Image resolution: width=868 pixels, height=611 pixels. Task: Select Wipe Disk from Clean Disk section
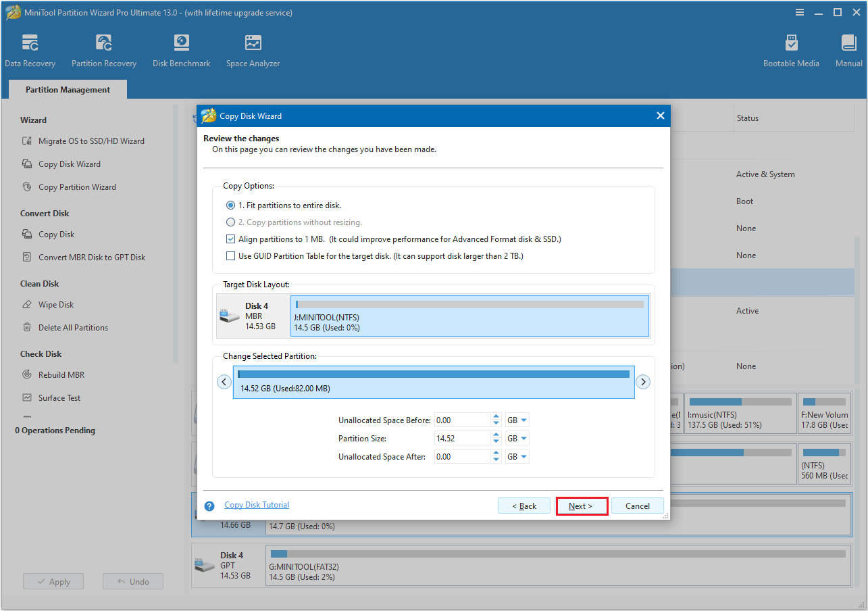tap(56, 304)
